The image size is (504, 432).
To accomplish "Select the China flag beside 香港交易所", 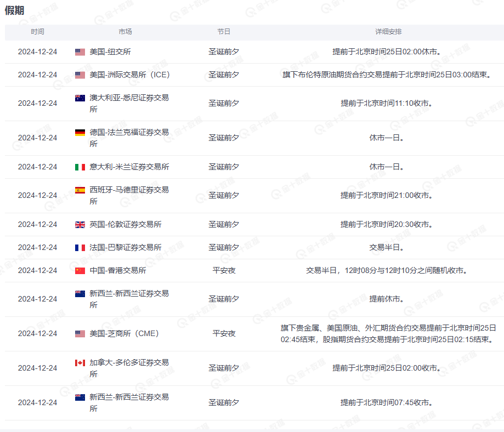I will tap(80, 271).
